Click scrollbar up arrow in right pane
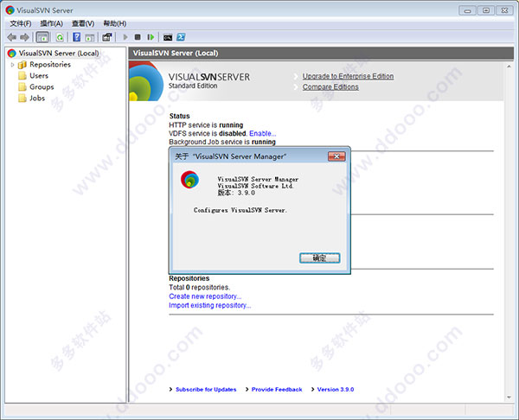This screenshot has height=420, width=519. click(509, 67)
